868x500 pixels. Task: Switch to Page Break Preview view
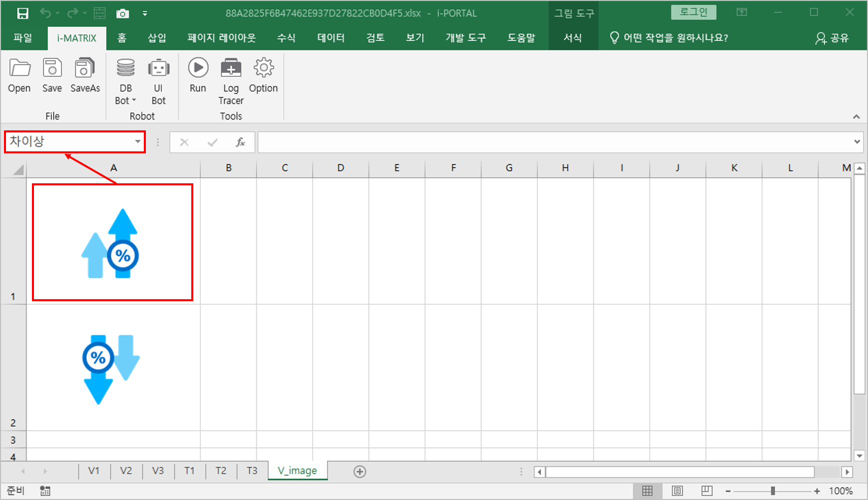coord(707,491)
